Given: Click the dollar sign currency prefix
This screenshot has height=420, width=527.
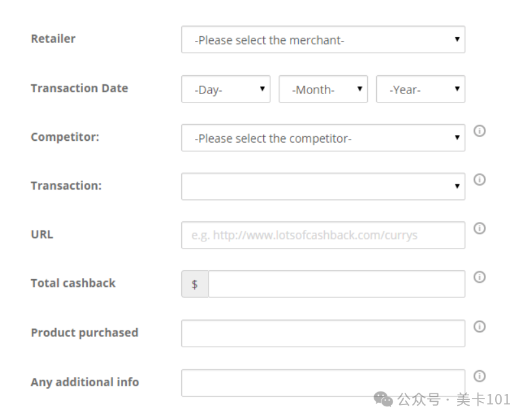Looking at the screenshot, I should (194, 284).
